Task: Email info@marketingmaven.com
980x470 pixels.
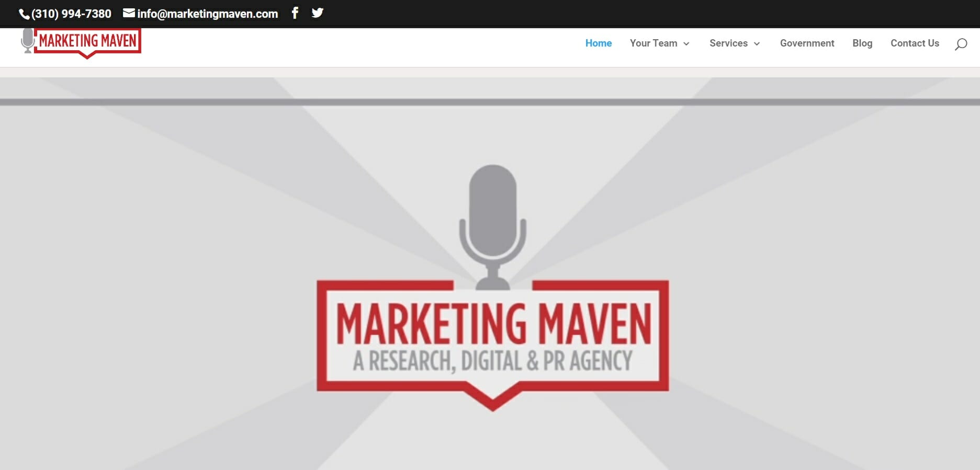Action: click(x=207, y=14)
